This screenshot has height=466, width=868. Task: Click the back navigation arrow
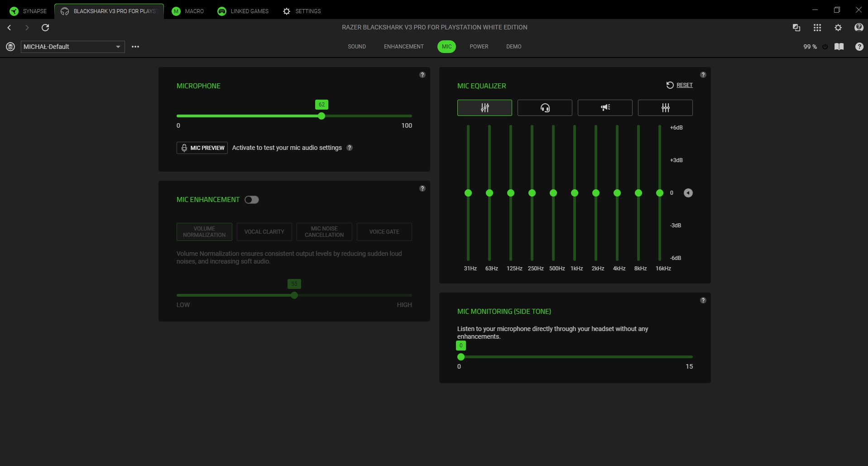[10, 28]
